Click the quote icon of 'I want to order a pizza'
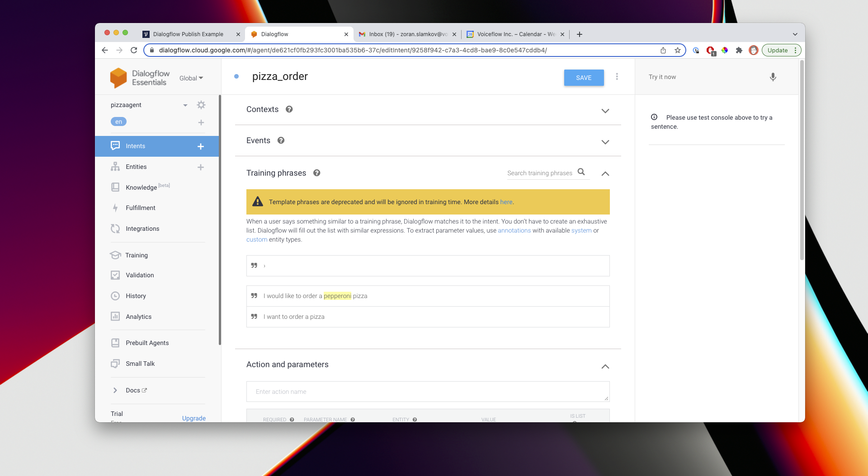 254,317
